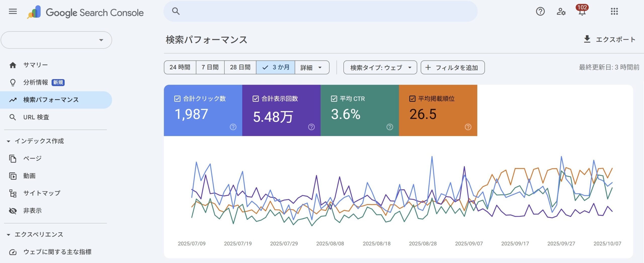Viewport: 644px width, 263px height.
Task: Click the フィルタを追加 button
Action: coord(452,68)
